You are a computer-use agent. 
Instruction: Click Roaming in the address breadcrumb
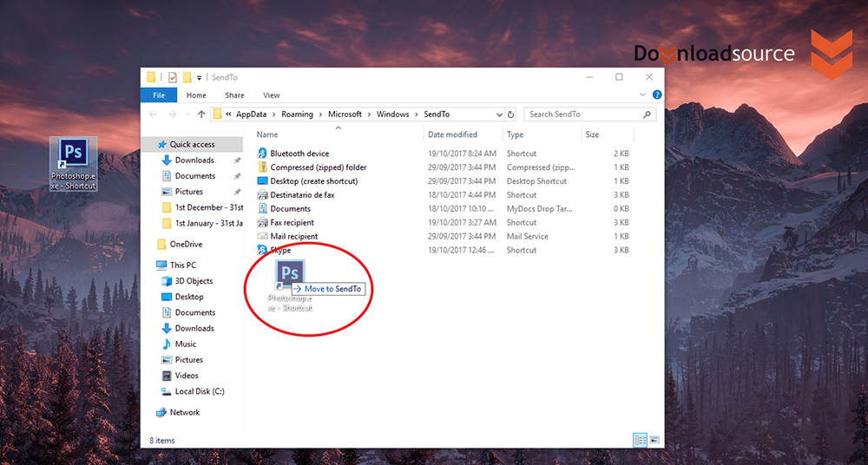click(297, 115)
